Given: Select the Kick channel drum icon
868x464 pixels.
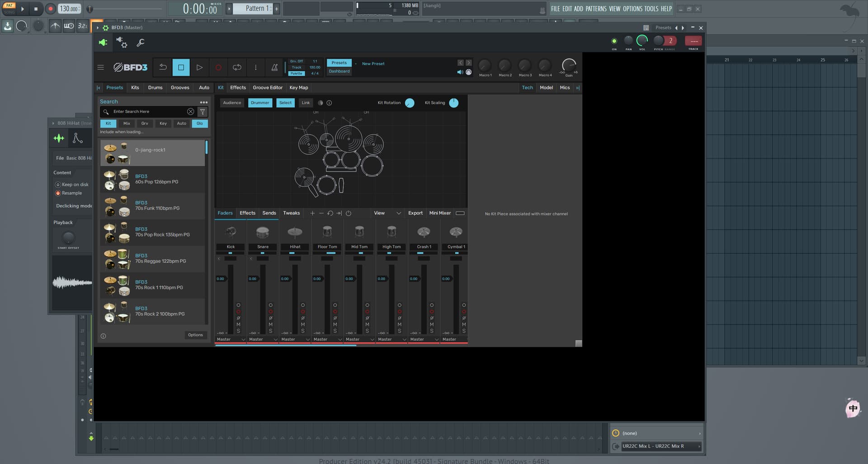Looking at the screenshot, I should (x=231, y=232).
